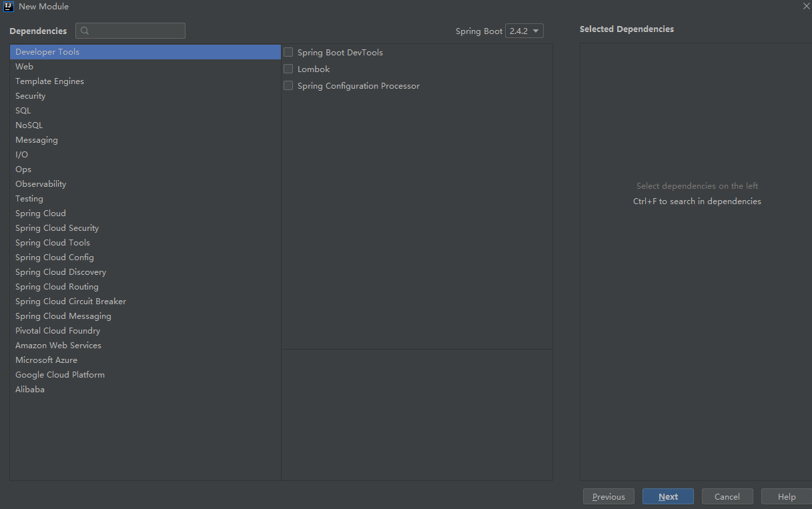Choose Google Cloud Platform category
The width and height of the screenshot is (812, 509).
[145, 375]
